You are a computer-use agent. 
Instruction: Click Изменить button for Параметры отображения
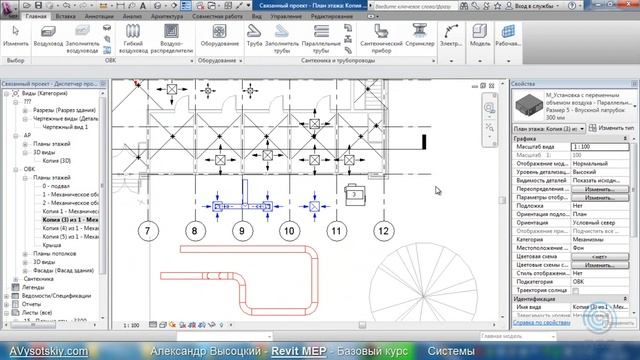tap(600, 198)
